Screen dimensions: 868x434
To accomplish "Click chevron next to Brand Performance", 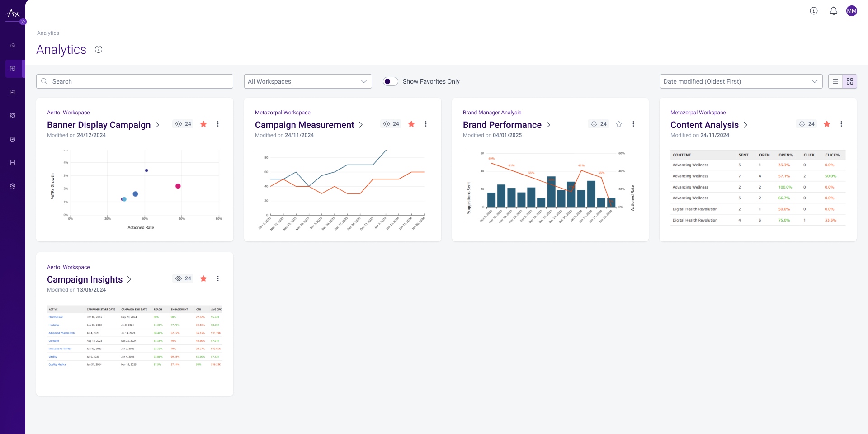I will pos(548,125).
